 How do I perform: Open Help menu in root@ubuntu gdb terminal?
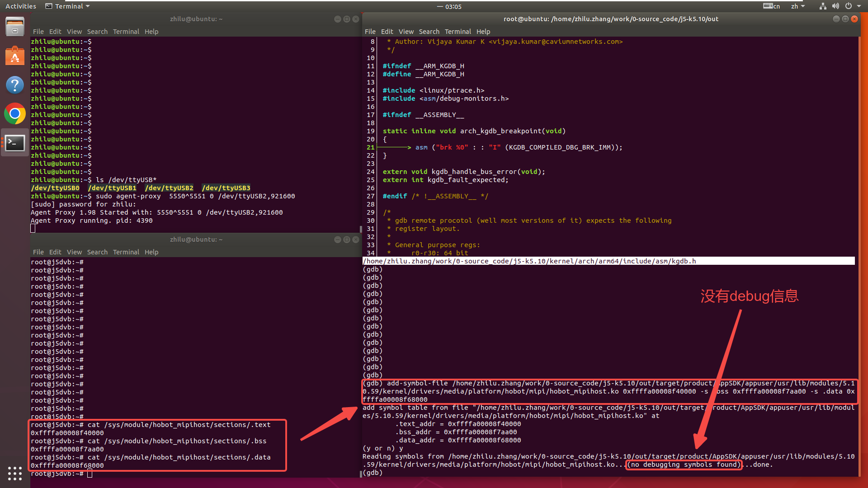coord(483,32)
